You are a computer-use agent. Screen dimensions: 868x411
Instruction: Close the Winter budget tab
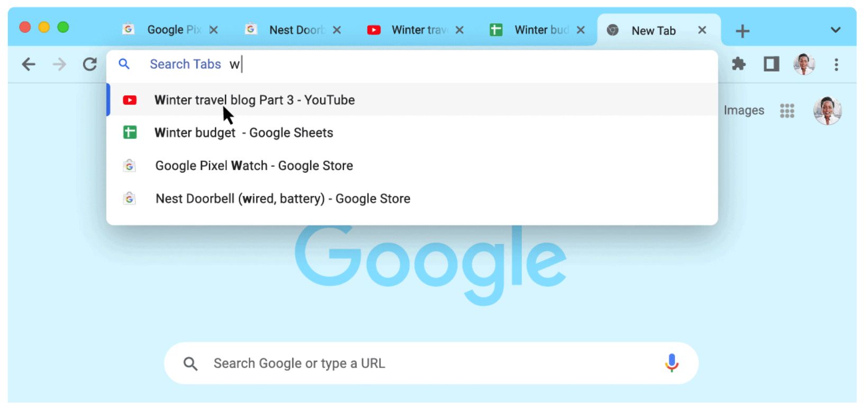(x=581, y=30)
